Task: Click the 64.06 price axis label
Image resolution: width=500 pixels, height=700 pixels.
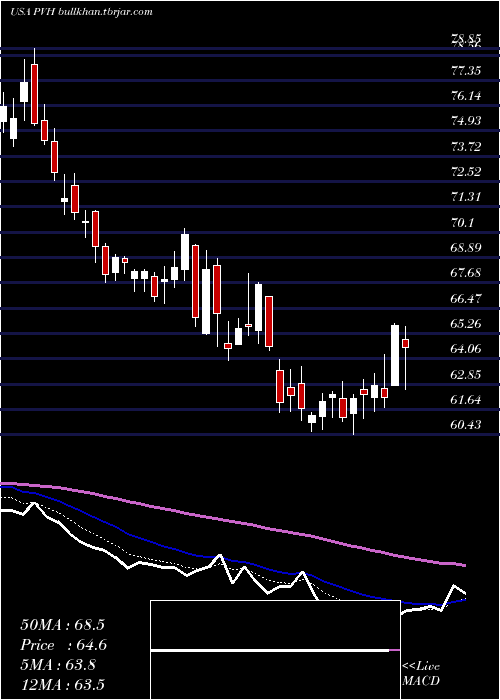Action: click(x=467, y=349)
